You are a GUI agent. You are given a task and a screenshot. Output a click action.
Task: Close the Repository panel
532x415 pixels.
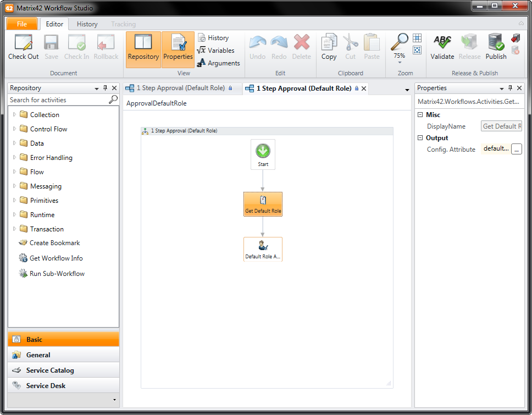pyautogui.click(x=114, y=88)
